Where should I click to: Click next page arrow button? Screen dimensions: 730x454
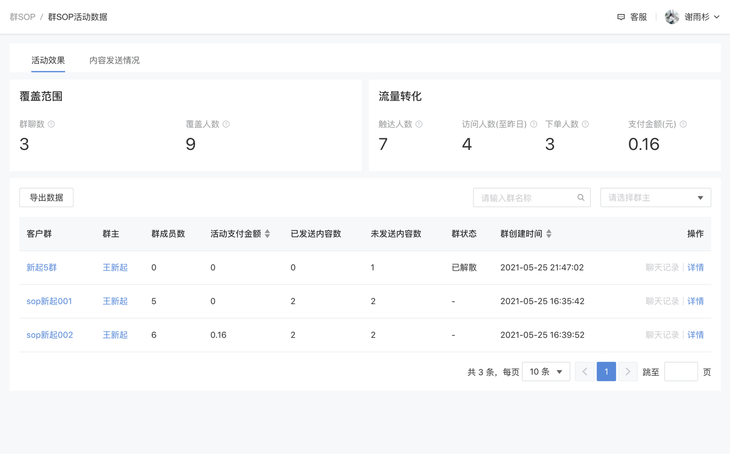[628, 372]
